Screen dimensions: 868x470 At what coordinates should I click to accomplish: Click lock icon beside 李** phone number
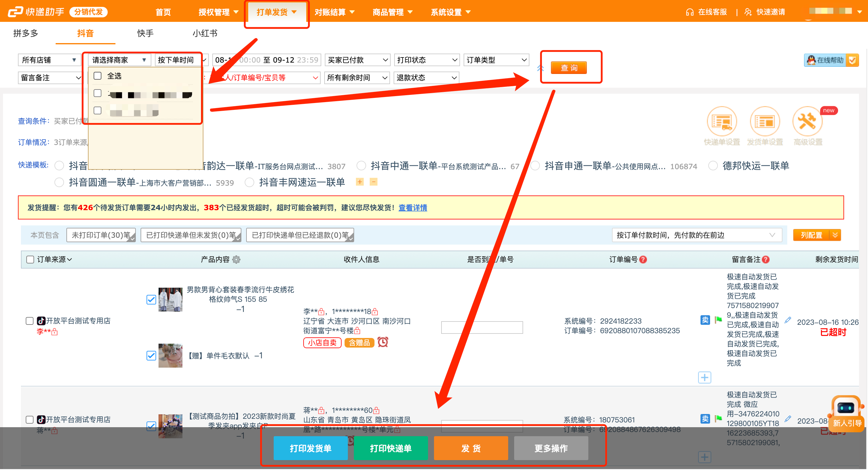tap(375, 312)
